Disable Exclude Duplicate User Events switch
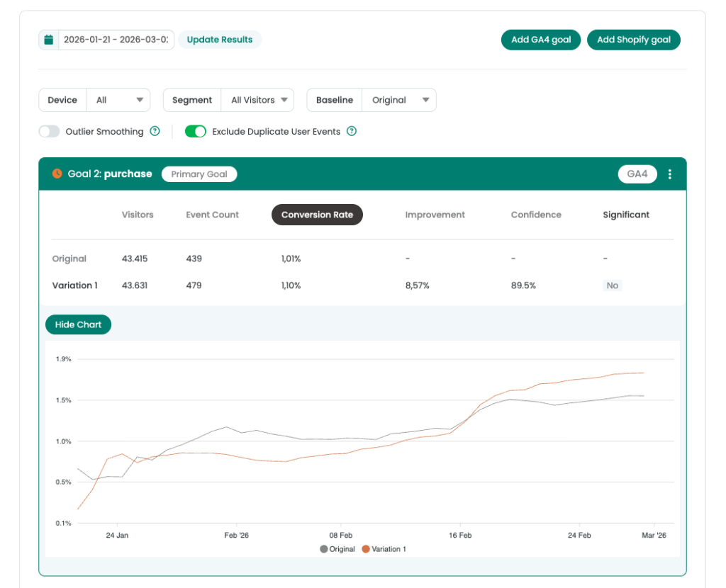726x588 pixels. (x=196, y=131)
